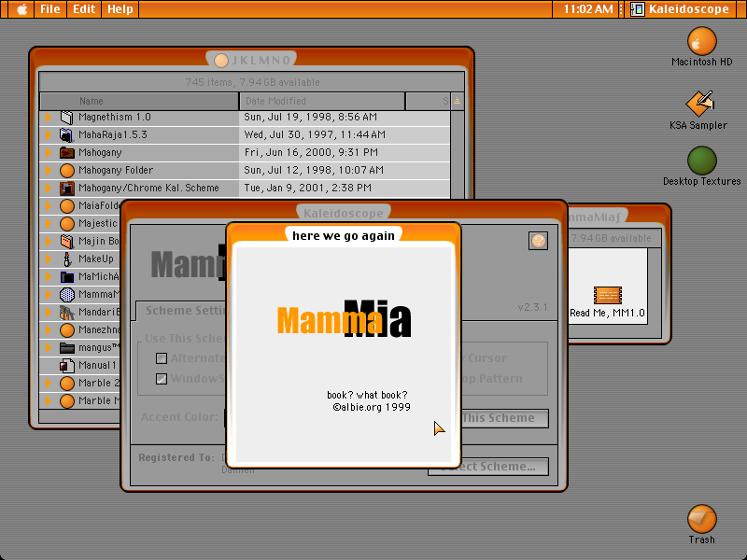The width and height of the screenshot is (747, 560).
Task: Click the "745 items, 7.94 GB available" status text
Action: (x=252, y=82)
